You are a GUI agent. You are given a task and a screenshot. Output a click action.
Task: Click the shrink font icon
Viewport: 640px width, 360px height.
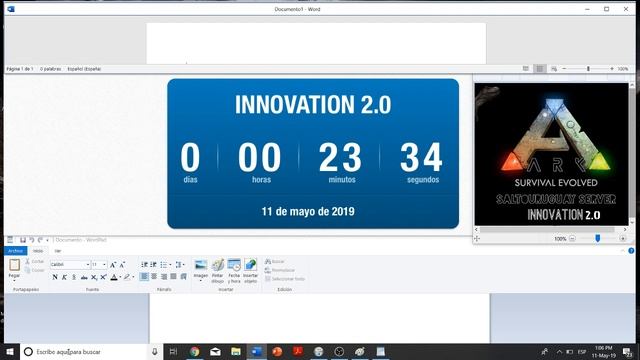pyautogui.click(x=122, y=265)
